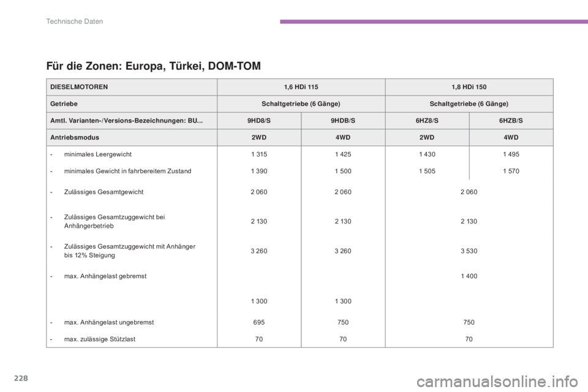Click 'max. zulässige Stützlast' row label
This screenshot has height=392, width=588.
click(100, 339)
